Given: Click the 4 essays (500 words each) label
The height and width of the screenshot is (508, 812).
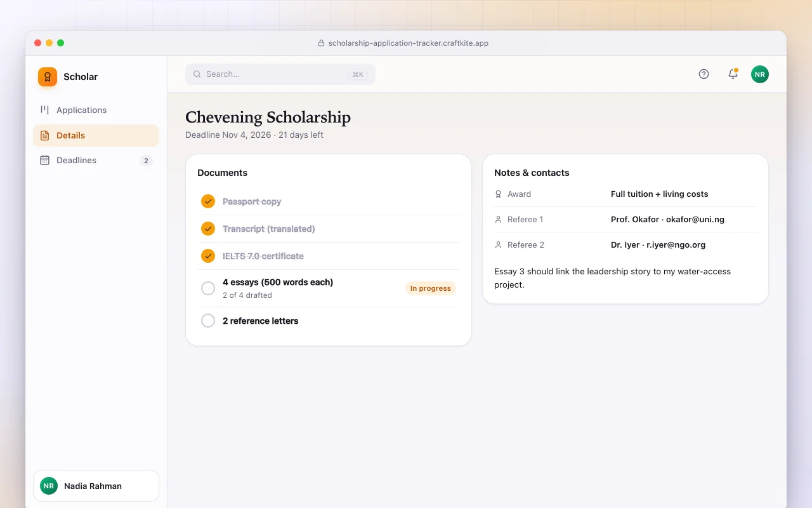Looking at the screenshot, I should pos(278,282).
